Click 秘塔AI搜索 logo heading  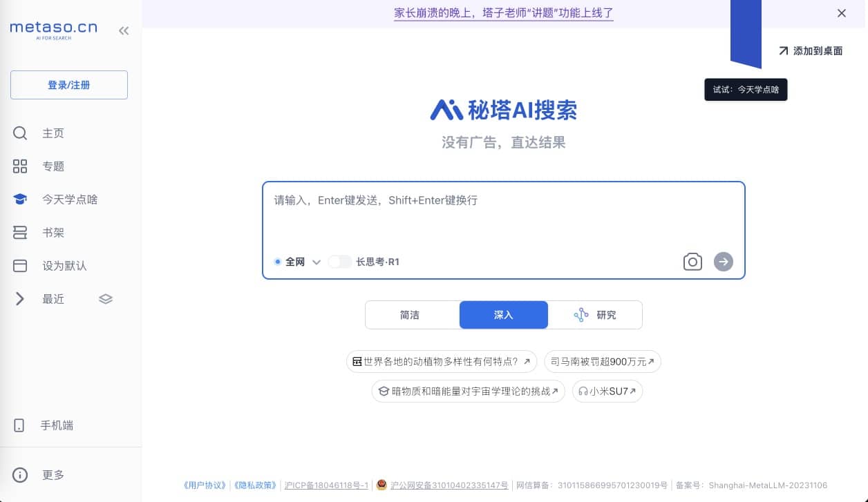click(x=503, y=110)
